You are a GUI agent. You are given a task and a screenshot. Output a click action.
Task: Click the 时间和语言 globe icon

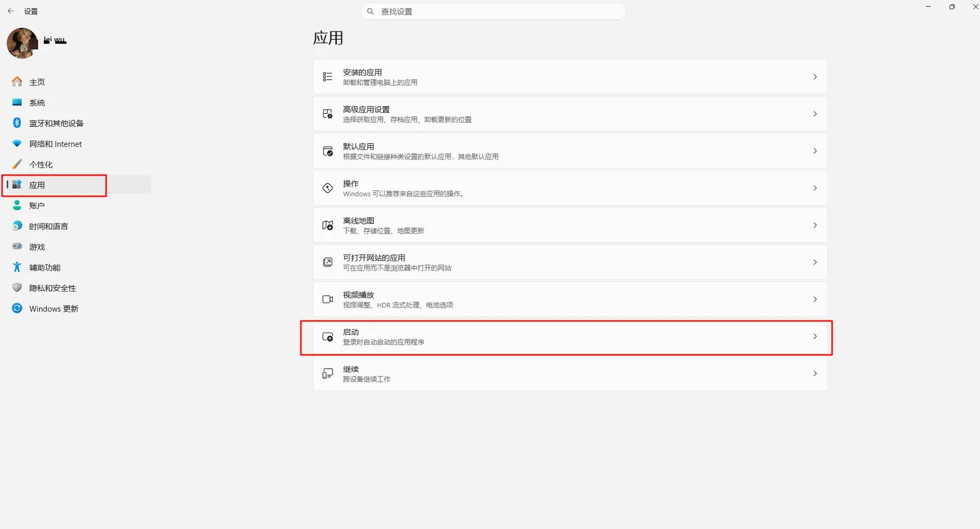(x=17, y=226)
